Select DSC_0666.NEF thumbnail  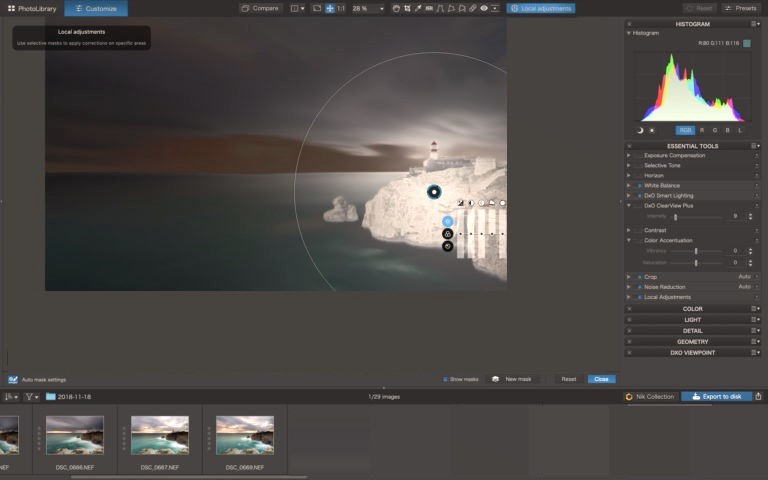click(x=75, y=435)
